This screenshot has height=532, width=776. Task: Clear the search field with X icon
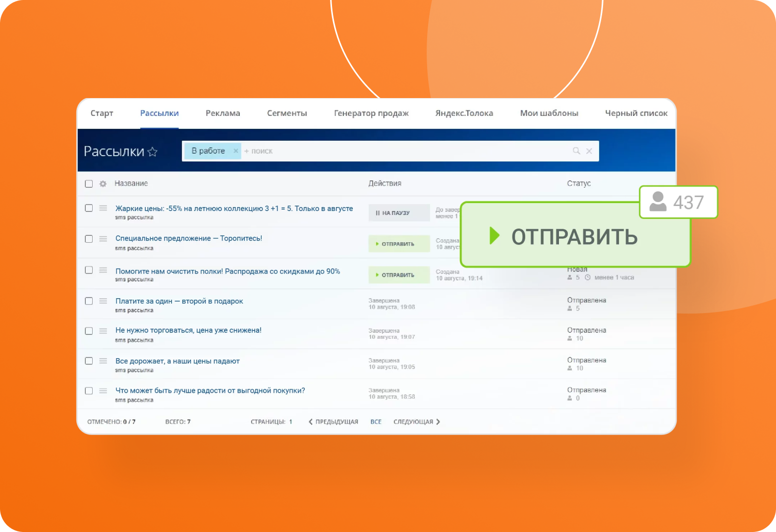click(x=589, y=151)
